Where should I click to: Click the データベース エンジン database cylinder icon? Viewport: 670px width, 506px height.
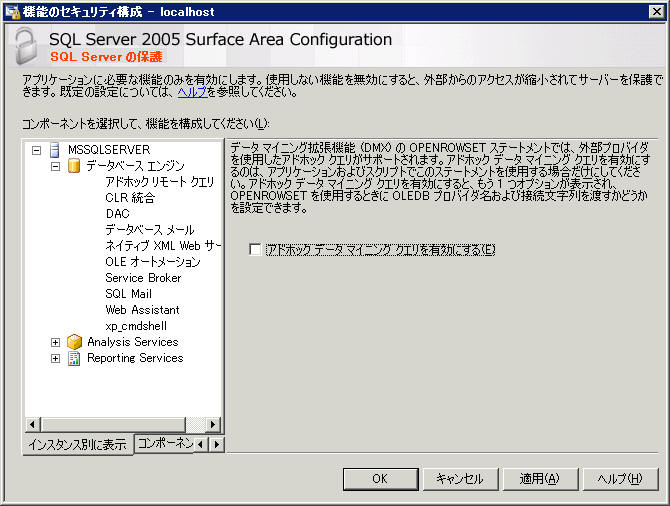click(x=74, y=166)
